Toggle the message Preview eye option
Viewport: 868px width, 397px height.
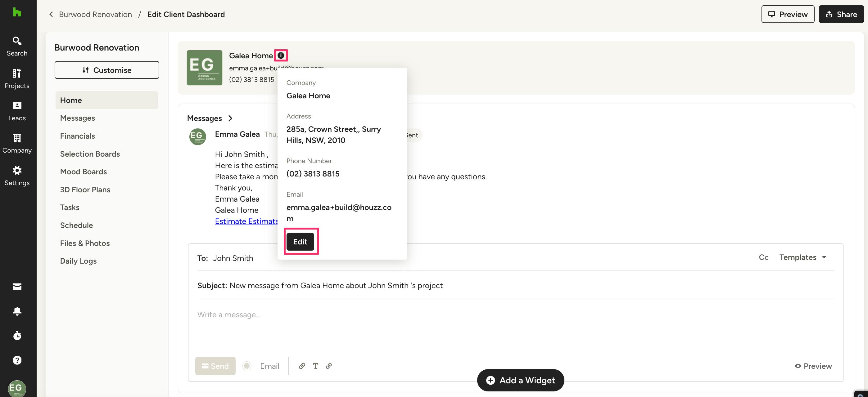pyautogui.click(x=813, y=366)
